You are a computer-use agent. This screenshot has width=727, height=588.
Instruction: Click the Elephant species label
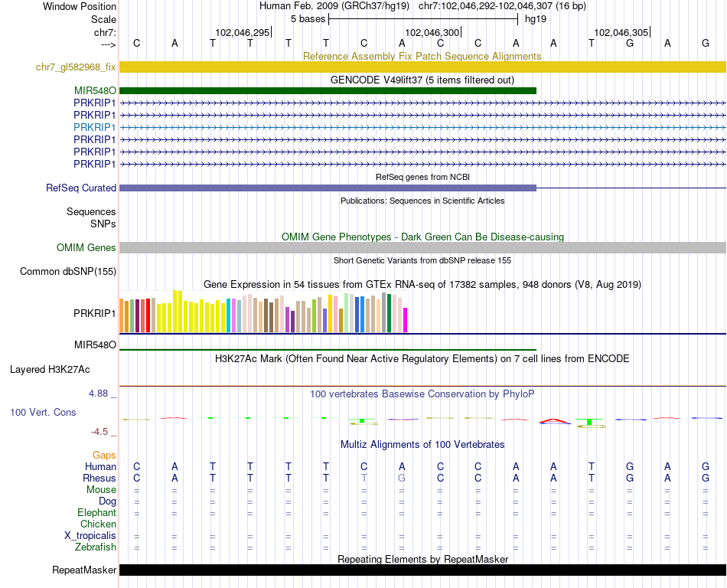[96, 513]
